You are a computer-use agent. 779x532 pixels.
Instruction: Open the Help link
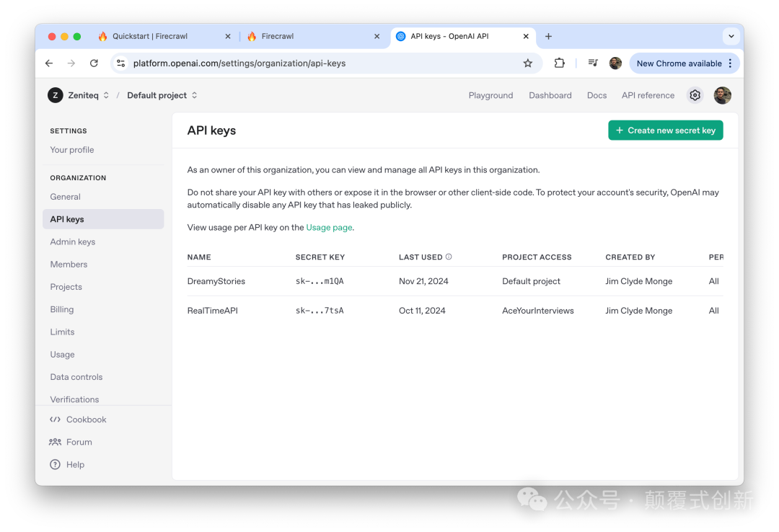point(67,464)
